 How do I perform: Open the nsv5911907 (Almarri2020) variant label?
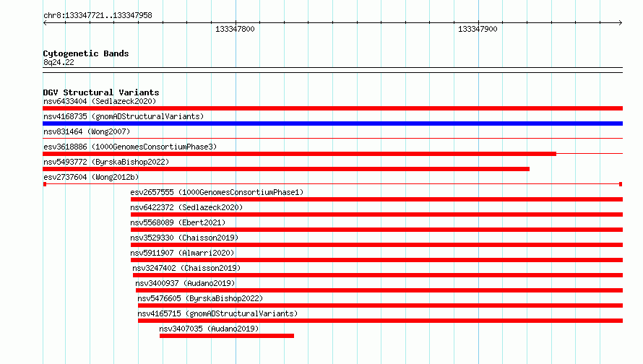[182, 253]
